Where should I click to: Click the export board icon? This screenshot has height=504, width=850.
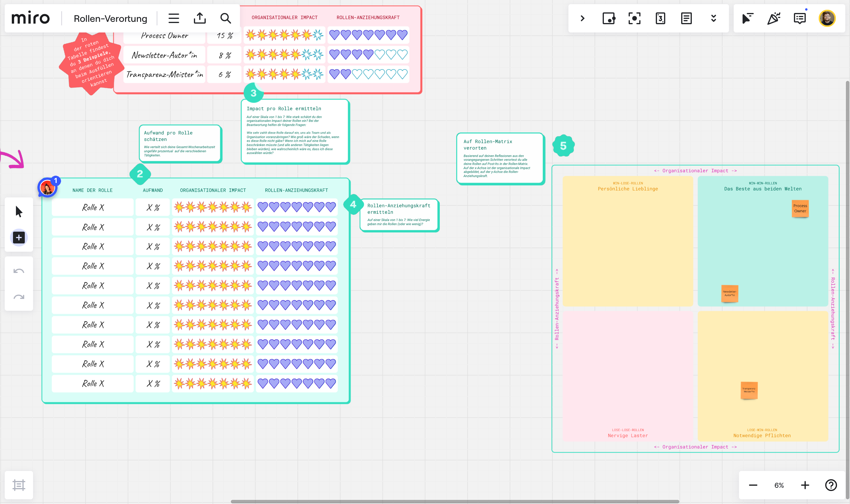tap(200, 18)
